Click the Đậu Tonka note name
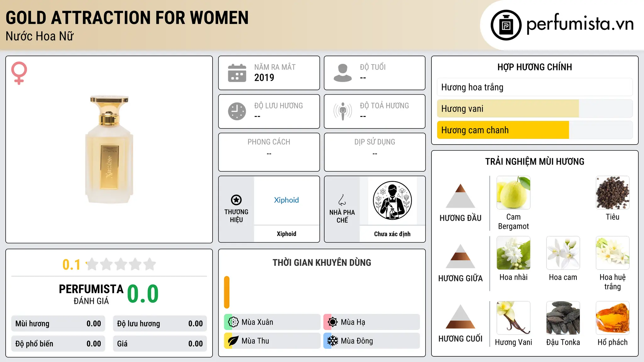The width and height of the screenshot is (644, 362). coord(563,342)
